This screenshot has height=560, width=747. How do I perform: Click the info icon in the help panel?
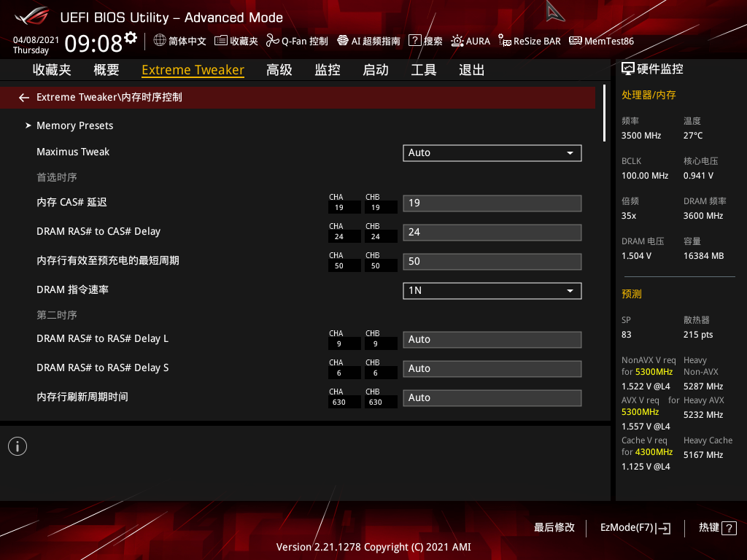[x=18, y=446]
